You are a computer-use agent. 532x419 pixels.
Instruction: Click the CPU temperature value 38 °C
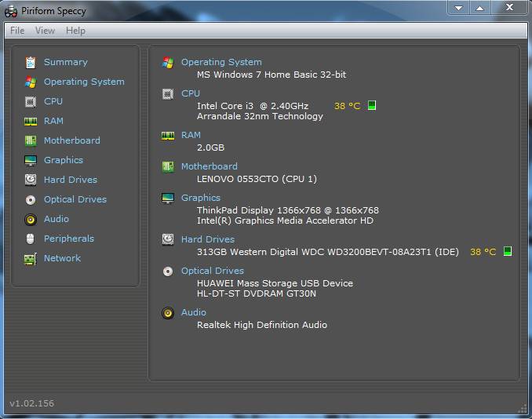[x=347, y=106]
